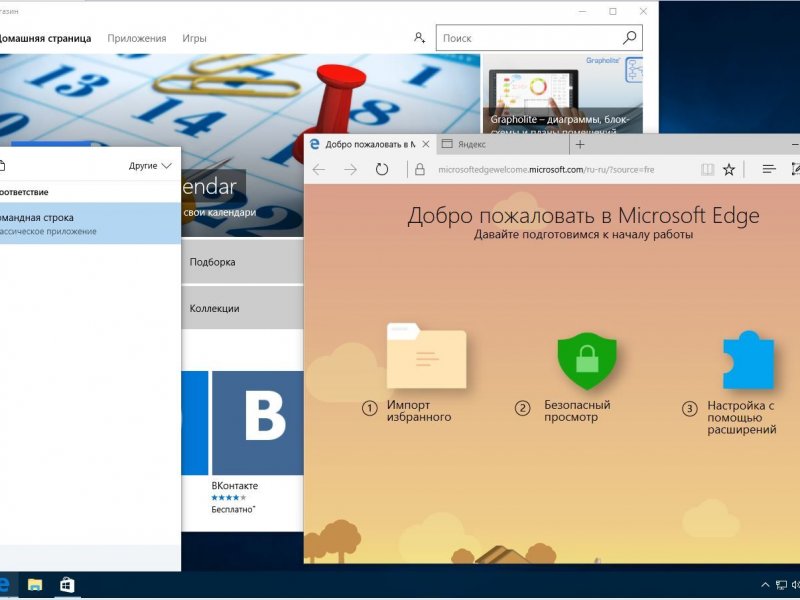
Task: Switch to the Яндекс tab in Edge
Action: click(503, 144)
